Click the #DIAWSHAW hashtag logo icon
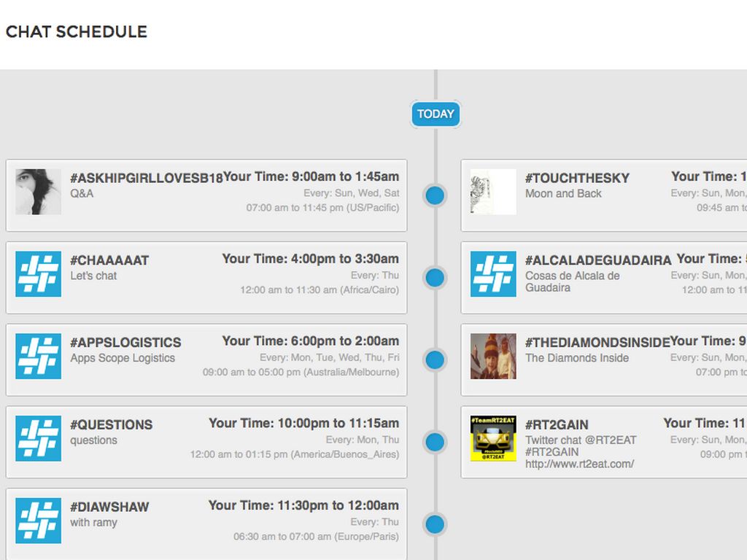 [x=38, y=521]
